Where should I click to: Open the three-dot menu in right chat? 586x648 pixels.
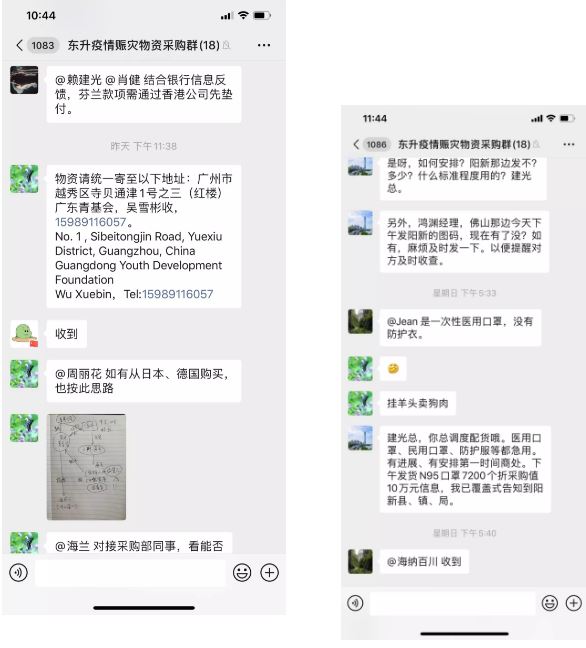569,144
